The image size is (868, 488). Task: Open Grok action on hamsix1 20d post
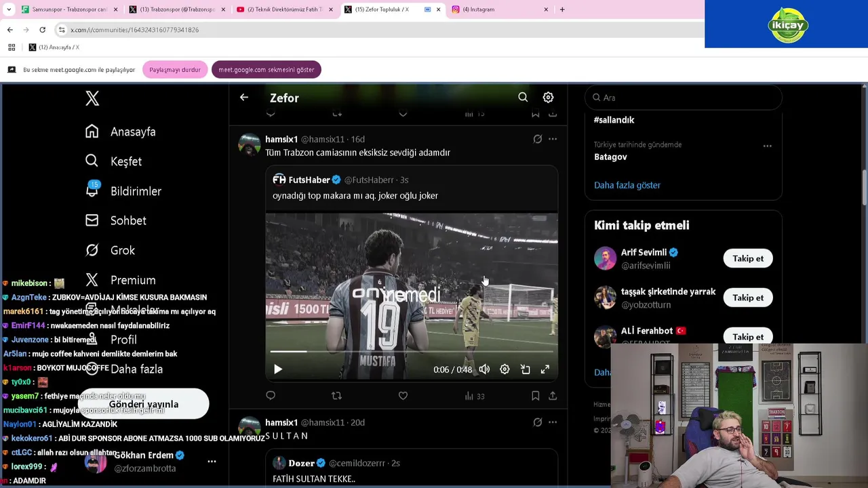(x=537, y=422)
